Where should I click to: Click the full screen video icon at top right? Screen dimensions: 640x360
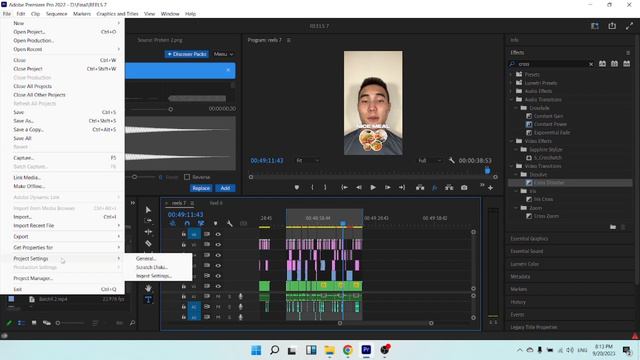629,26
